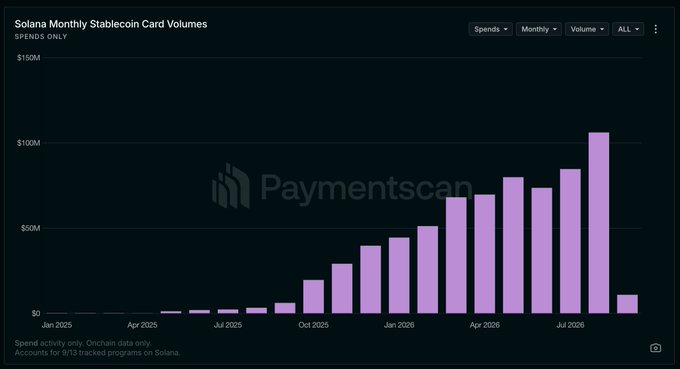This screenshot has height=369, width=680.
Task: Click the footnote 'Accounts for 9/13 tracked programs'
Action: point(97,353)
